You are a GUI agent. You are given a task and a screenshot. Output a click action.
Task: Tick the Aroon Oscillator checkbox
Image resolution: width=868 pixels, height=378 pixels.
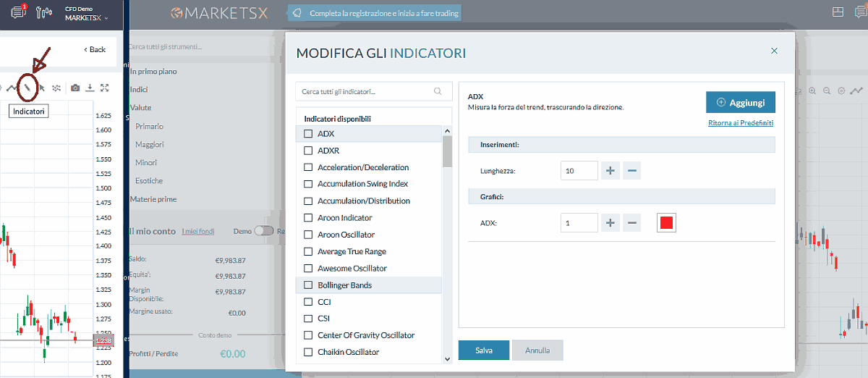308,235
